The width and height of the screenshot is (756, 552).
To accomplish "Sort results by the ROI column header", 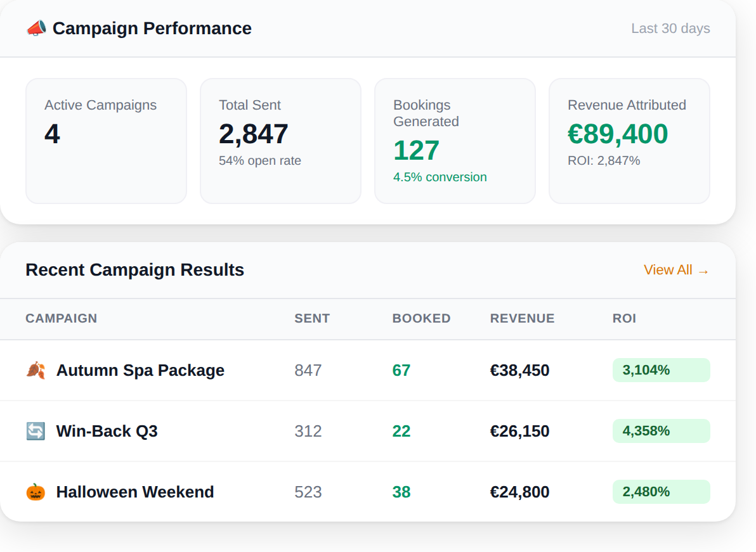I will point(625,319).
